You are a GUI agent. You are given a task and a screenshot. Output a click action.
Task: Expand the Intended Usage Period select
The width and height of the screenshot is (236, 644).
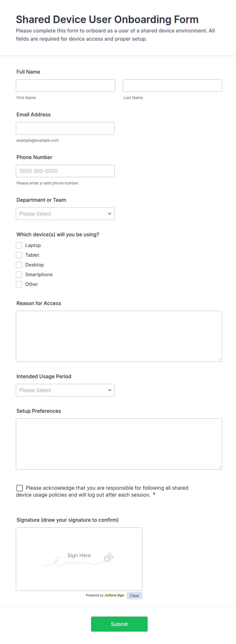click(x=65, y=390)
